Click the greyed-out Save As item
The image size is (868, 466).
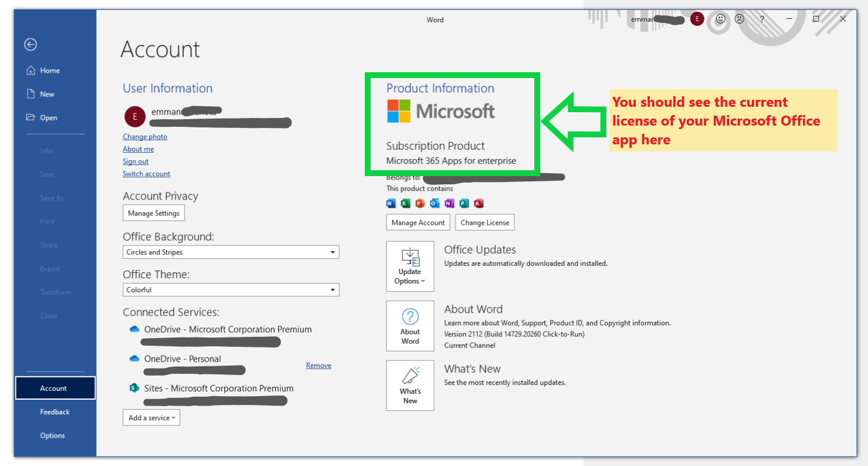(52, 198)
